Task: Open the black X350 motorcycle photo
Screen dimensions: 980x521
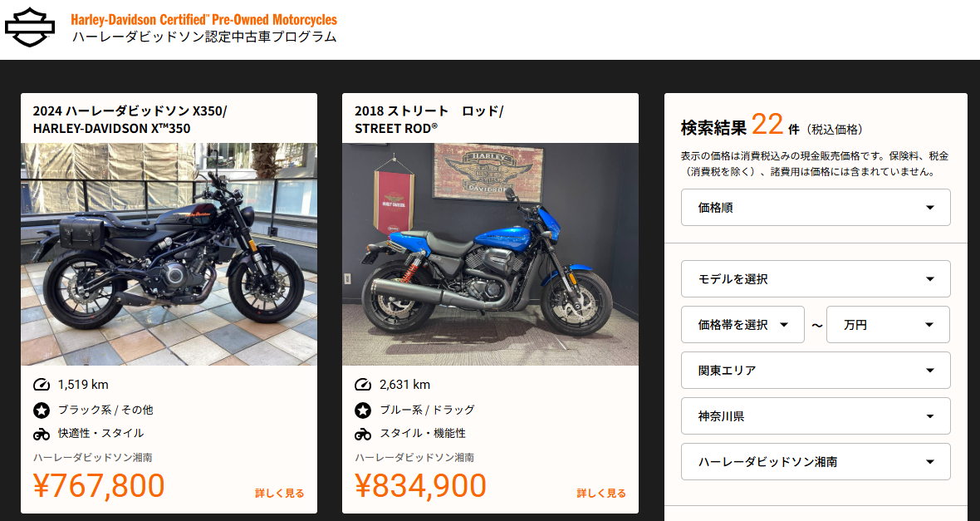Action: [x=169, y=254]
